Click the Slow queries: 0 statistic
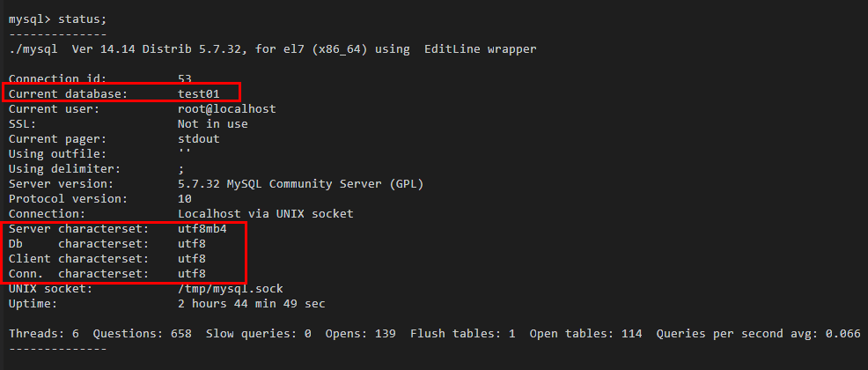This screenshot has height=370, width=868. [x=259, y=334]
